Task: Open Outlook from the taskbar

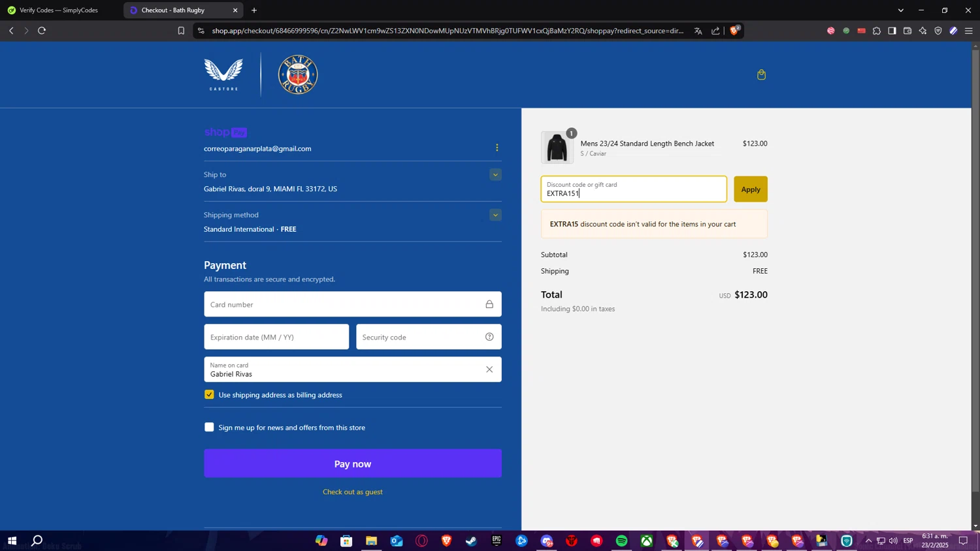Action: (397, 541)
